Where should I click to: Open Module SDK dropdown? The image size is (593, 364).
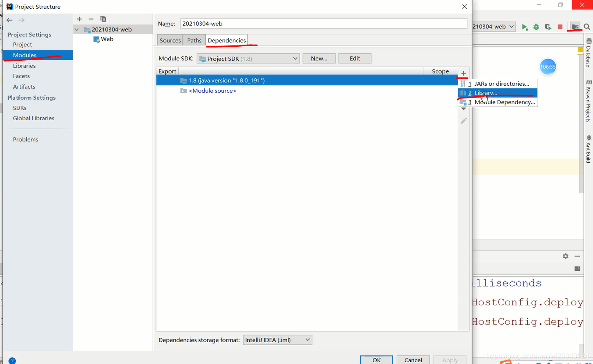coord(248,59)
